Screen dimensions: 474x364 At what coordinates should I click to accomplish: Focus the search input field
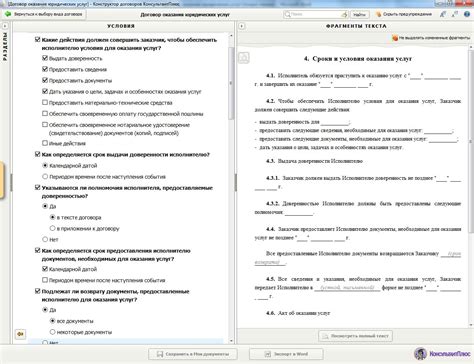point(315,14)
